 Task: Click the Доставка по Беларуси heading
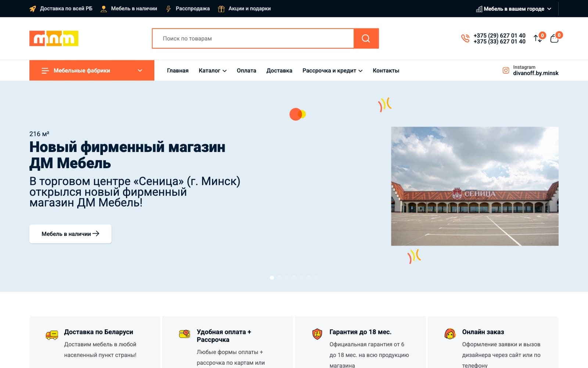click(98, 332)
